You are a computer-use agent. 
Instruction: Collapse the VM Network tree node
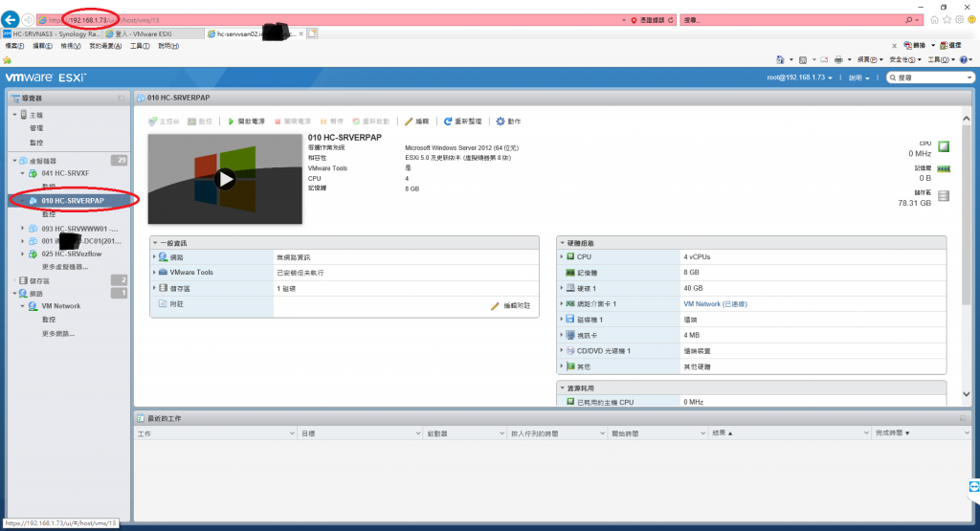[23, 306]
